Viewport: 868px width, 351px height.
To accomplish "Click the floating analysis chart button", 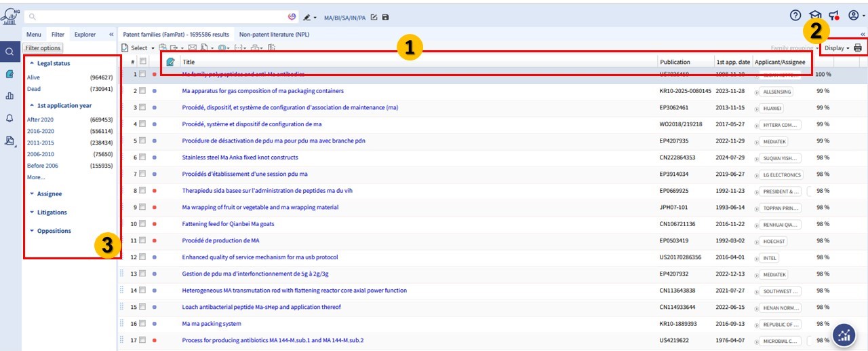I will coord(844,334).
